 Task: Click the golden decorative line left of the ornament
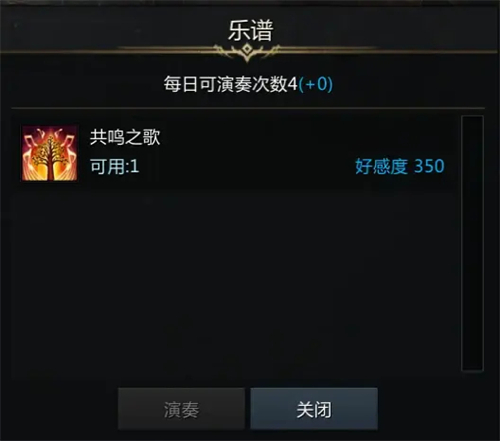tap(167, 49)
